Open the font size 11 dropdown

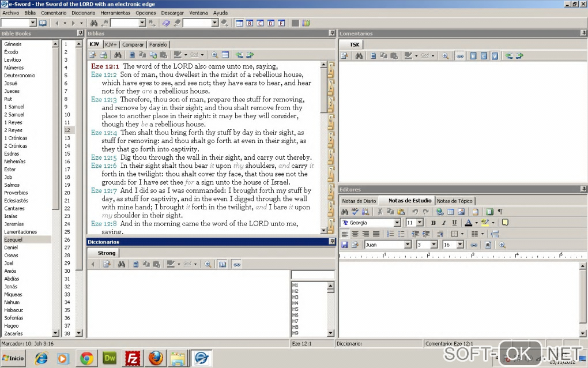[x=420, y=223]
